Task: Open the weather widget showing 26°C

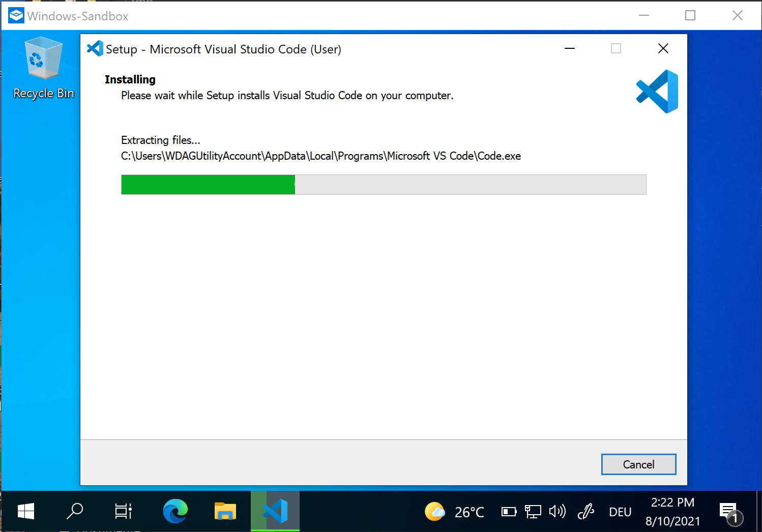Action: point(454,512)
